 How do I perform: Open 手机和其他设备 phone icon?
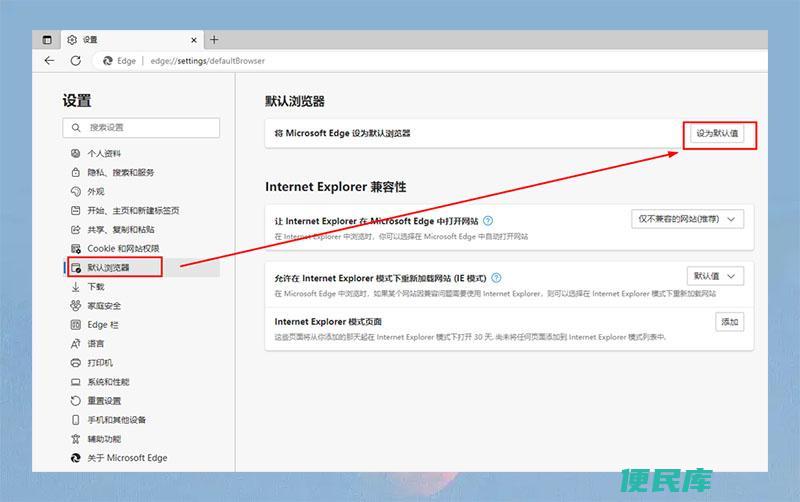tap(76, 420)
